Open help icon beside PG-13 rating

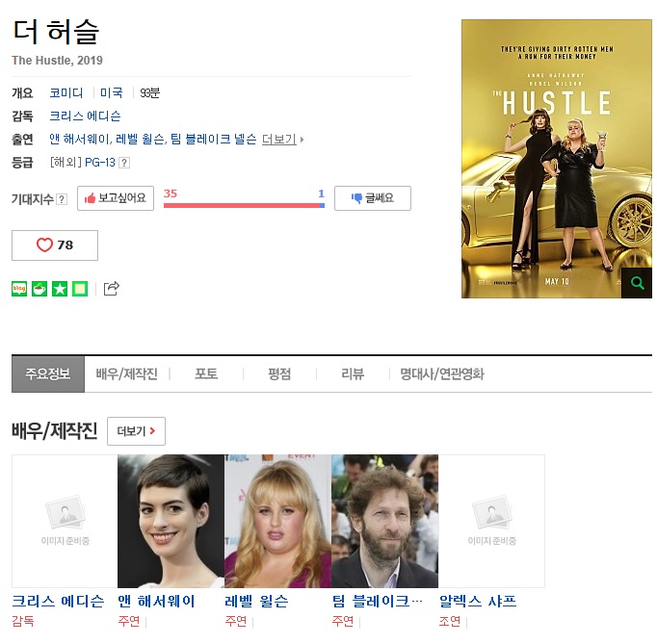click(124, 163)
